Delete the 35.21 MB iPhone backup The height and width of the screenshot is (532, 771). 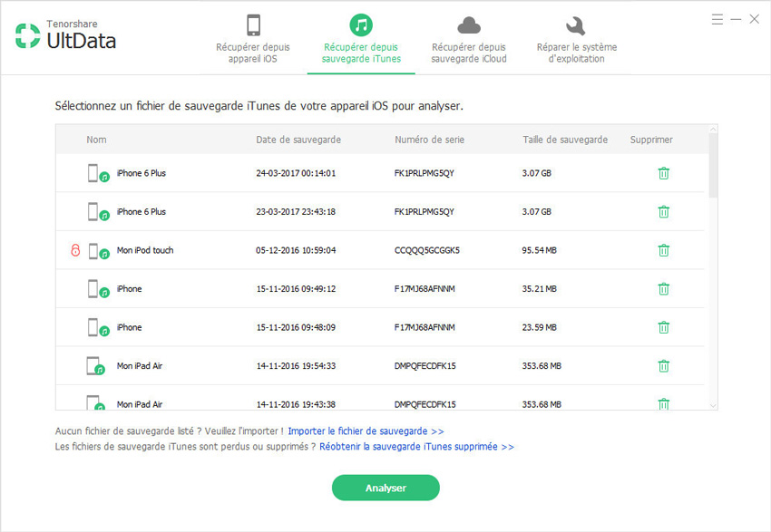click(663, 289)
